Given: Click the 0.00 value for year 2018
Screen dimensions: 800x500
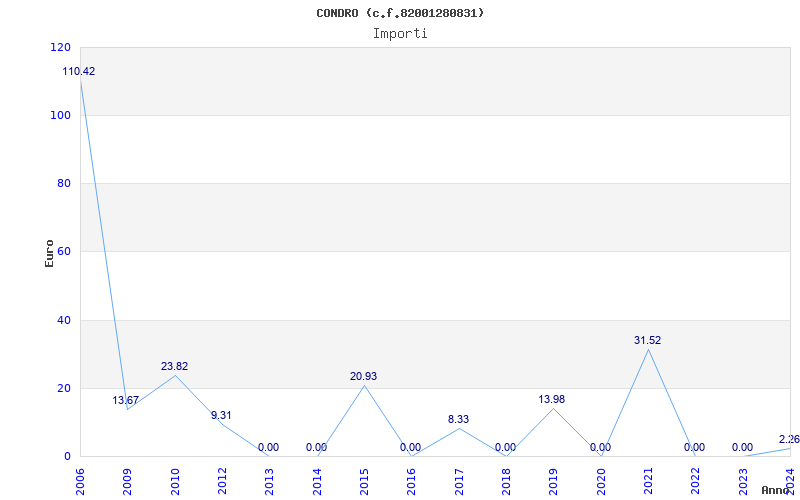Looking at the screenshot, I should [505, 447].
